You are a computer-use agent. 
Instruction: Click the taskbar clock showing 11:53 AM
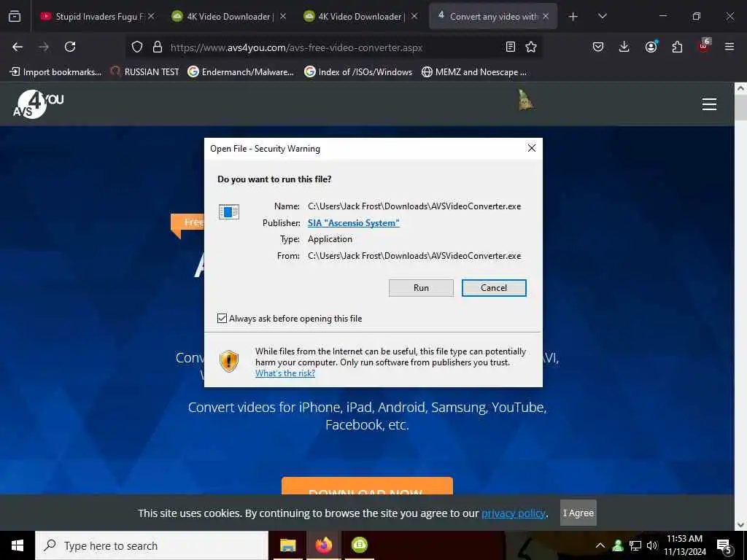(x=684, y=545)
